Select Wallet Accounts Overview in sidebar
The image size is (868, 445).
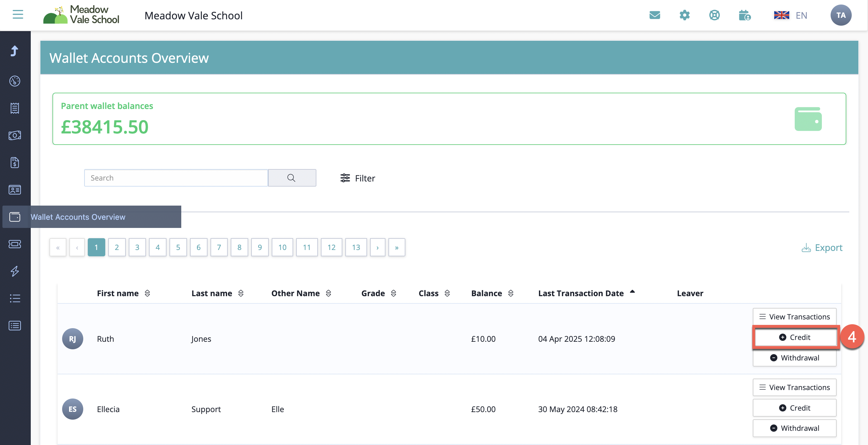point(92,217)
